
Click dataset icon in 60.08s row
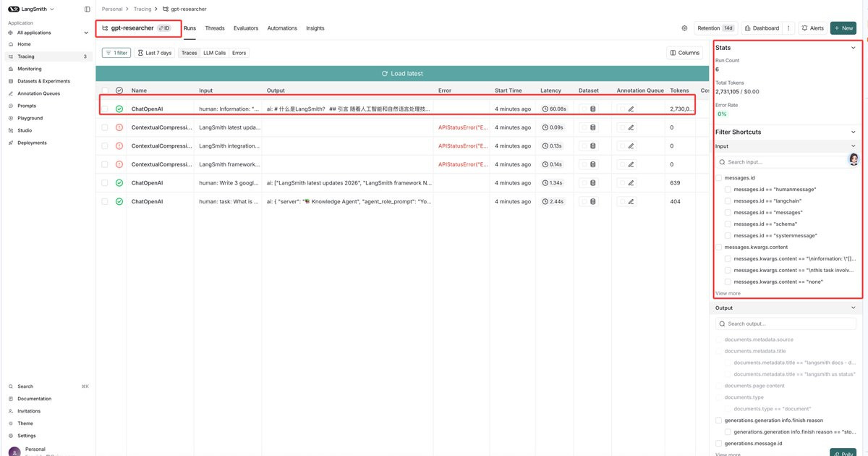593,109
